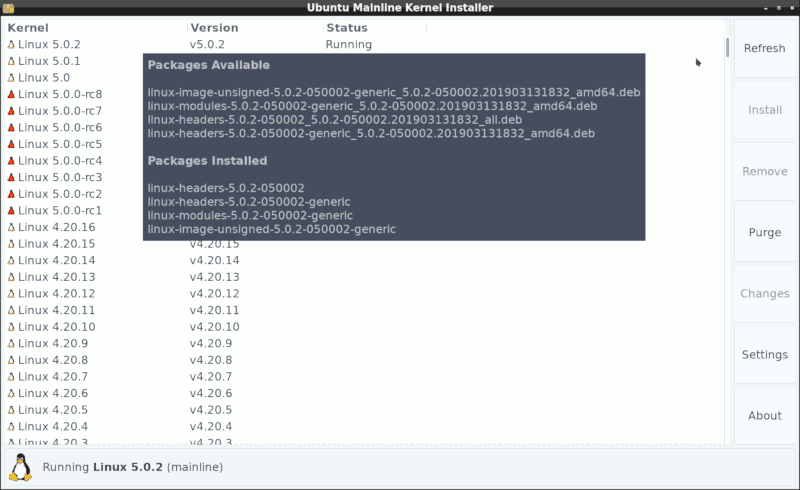
Task: Click version cell v4.20.8
Action: coord(211,360)
